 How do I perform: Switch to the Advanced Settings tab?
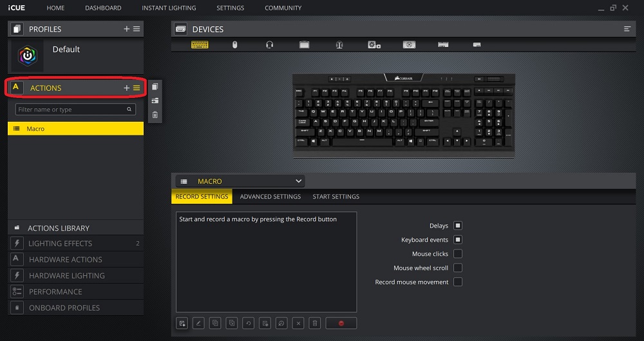(x=270, y=196)
